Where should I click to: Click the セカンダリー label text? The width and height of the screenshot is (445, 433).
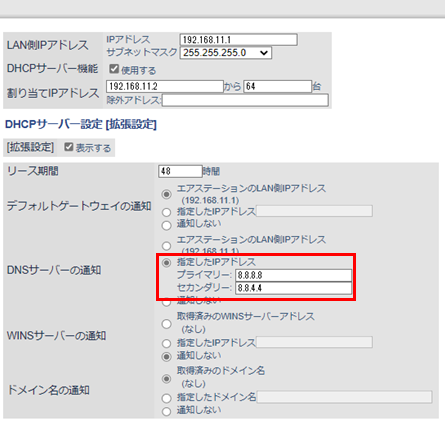click(x=204, y=287)
